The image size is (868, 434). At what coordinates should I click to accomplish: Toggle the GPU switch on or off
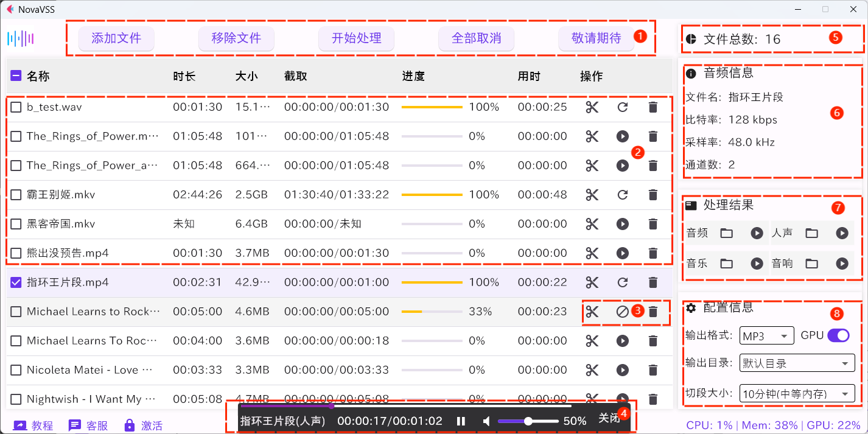(x=838, y=335)
